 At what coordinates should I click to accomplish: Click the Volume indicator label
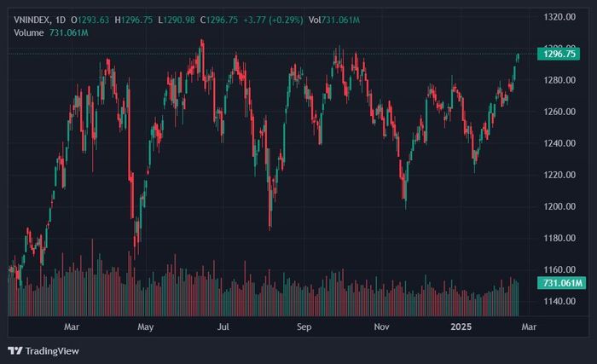[x=28, y=32]
